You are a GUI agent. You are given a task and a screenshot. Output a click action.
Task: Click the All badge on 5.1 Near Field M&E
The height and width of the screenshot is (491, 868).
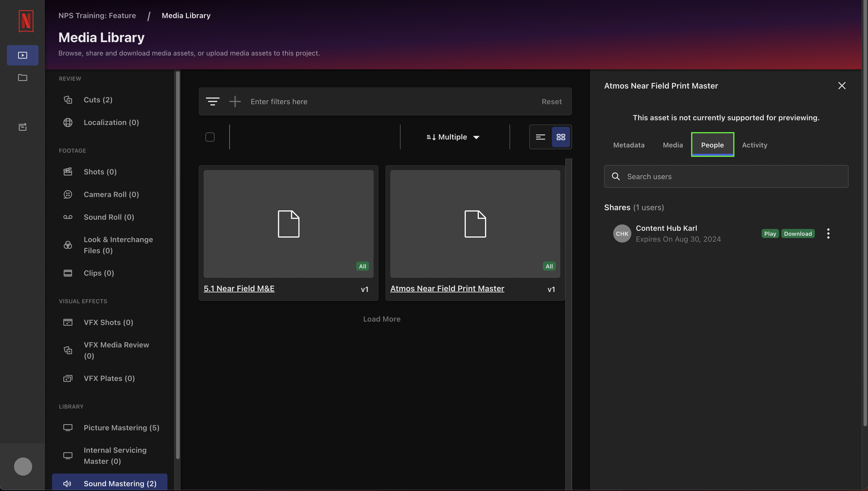point(362,266)
